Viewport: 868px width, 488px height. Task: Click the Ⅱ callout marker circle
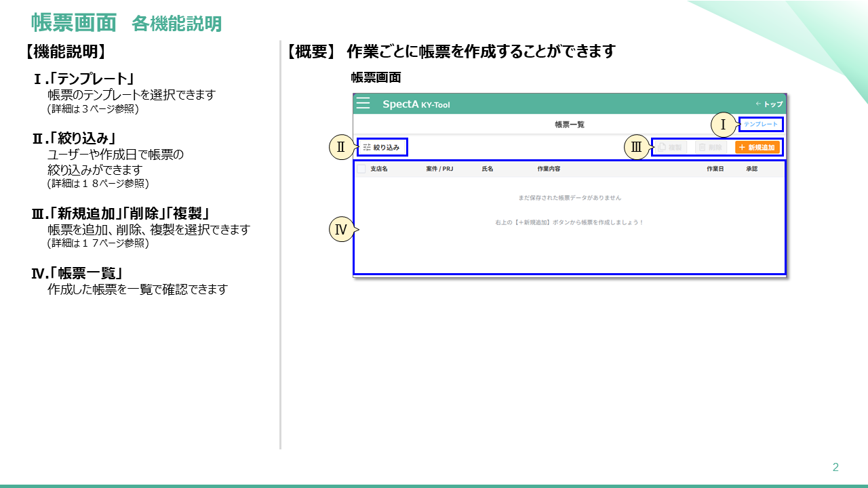pyautogui.click(x=341, y=146)
